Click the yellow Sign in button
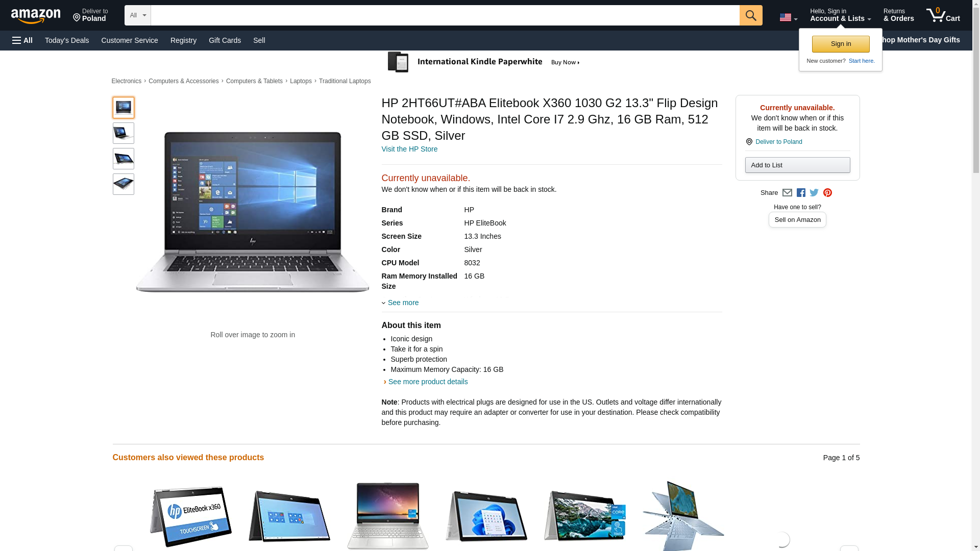 [841, 44]
